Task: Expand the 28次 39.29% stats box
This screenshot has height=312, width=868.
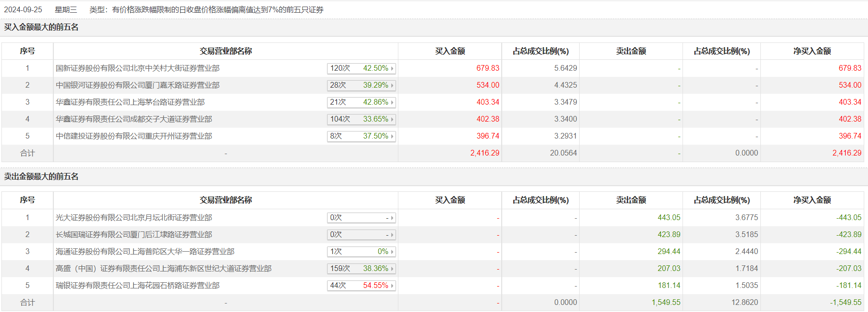Action: [361, 85]
